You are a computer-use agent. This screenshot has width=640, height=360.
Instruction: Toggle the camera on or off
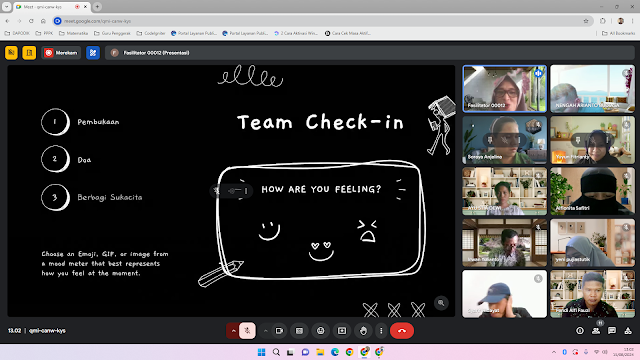pyautogui.click(x=279, y=331)
